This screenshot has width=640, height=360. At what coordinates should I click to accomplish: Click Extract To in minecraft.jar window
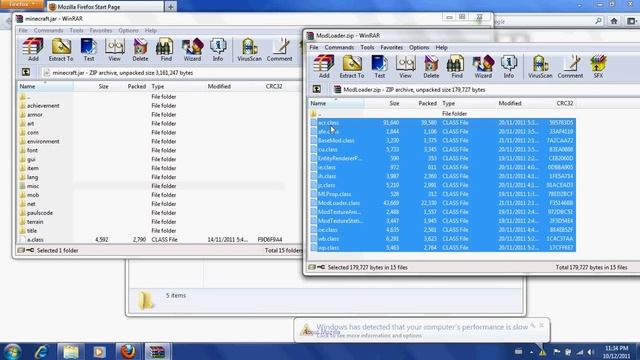pyautogui.click(x=61, y=50)
